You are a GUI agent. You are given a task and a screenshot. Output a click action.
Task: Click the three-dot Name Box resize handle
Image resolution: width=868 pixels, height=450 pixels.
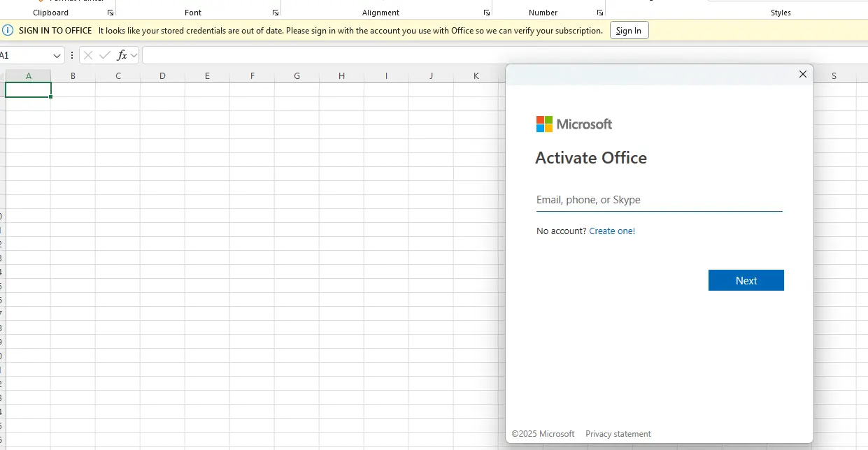tap(72, 55)
